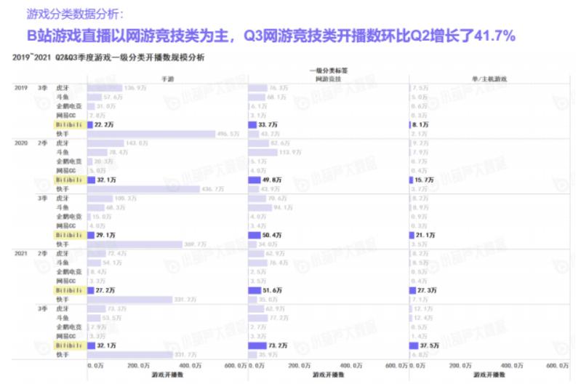This screenshot has height=392, width=581.
Task: Click the Bilibili value 37.5万
Action: (x=430, y=345)
